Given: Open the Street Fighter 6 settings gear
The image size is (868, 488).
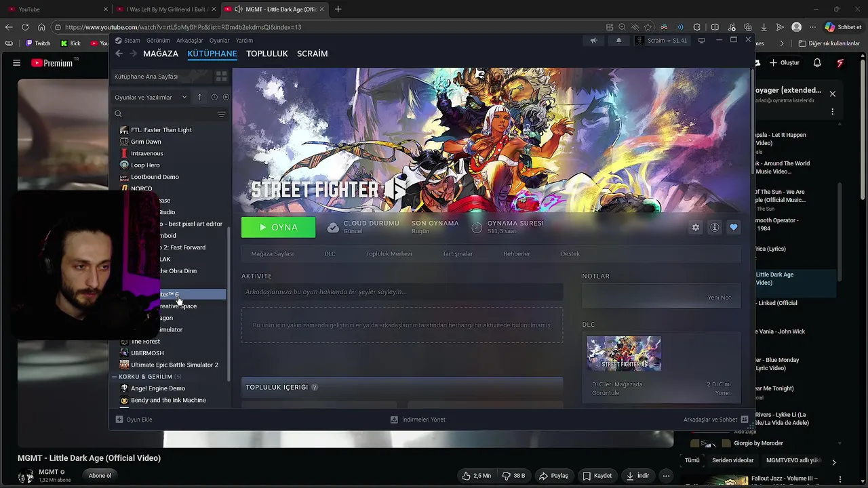Looking at the screenshot, I should pyautogui.click(x=695, y=228).
